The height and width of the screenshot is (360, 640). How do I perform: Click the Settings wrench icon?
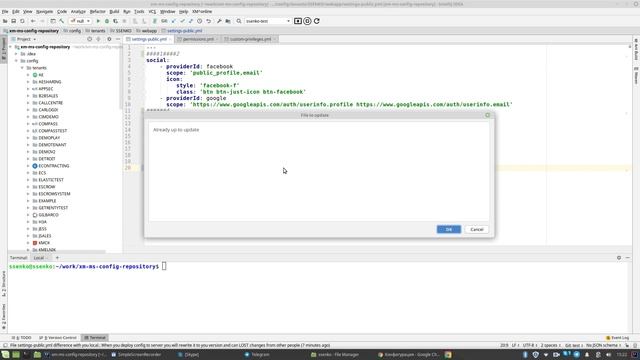[219, 21]
